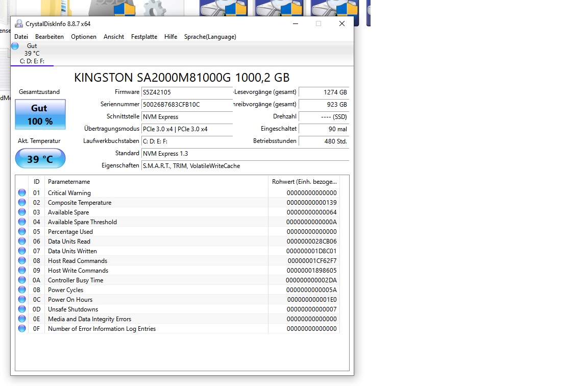Click the blue status orb next to Gut drive tab
Viewport: 588px width, 386px height.
point(15,46)
